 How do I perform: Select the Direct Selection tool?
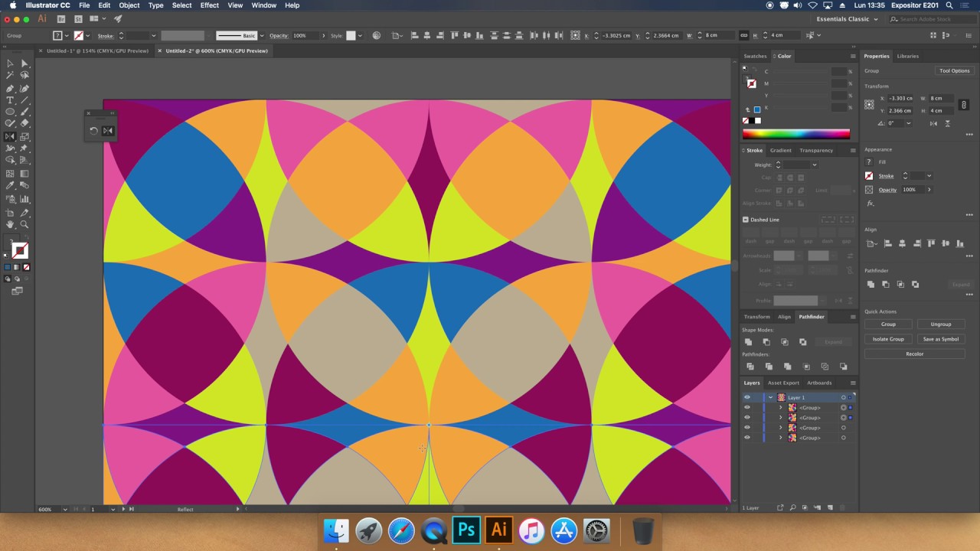coord(24,64)
